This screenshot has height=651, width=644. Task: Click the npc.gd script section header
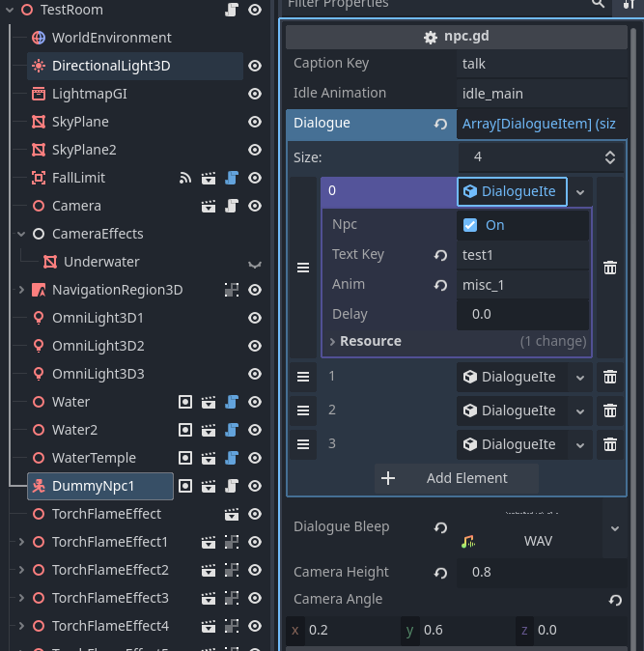click(x=457, y=37)
